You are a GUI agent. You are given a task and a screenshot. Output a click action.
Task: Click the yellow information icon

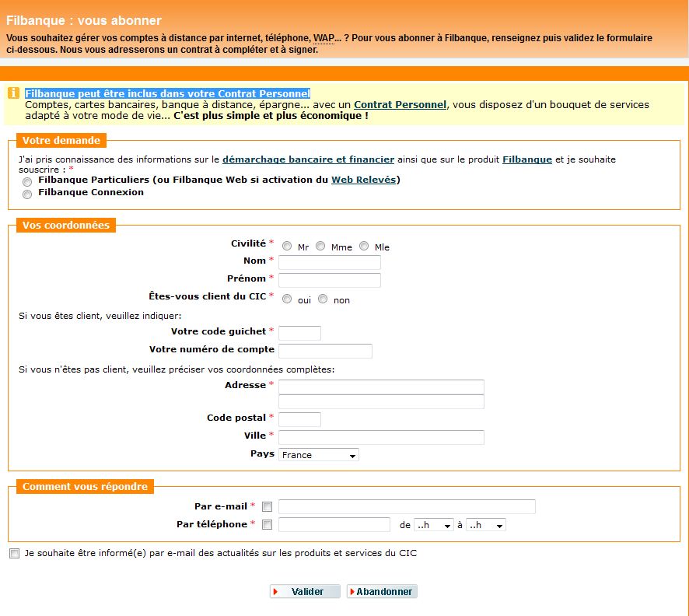[13, 93]
